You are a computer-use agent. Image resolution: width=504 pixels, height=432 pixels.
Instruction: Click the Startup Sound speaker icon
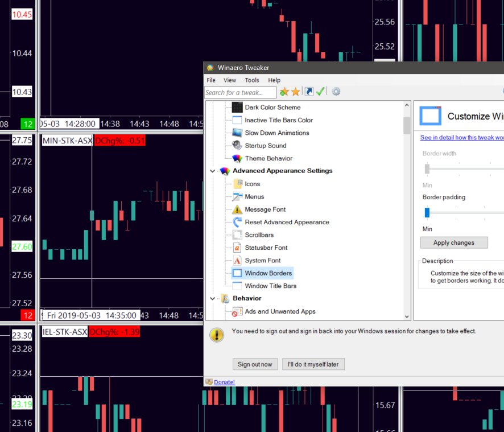237,145
